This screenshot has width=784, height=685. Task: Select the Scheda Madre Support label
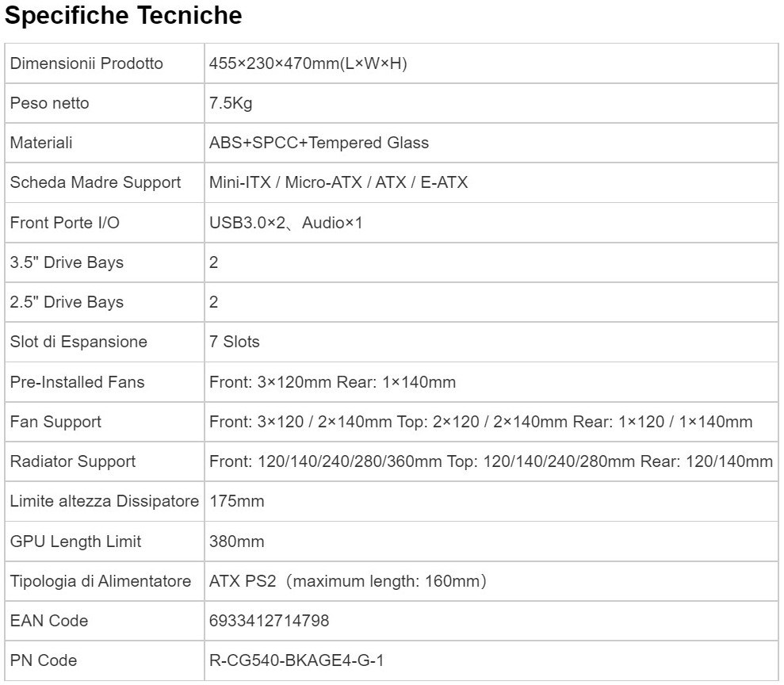[95, 182]
